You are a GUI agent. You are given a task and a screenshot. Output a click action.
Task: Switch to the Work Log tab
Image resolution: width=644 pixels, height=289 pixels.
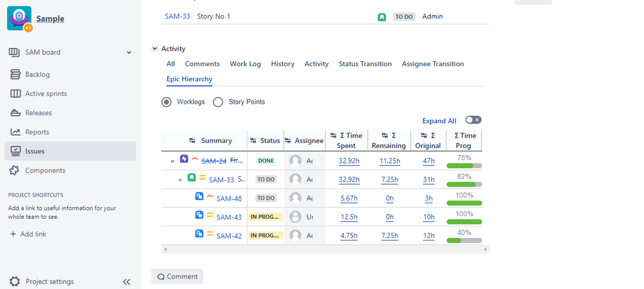[x=245, y=64]
